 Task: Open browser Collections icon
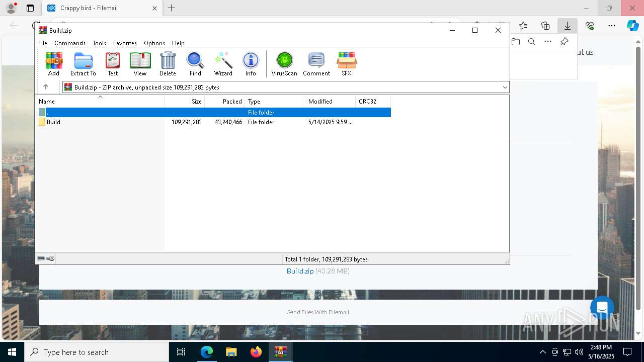click(x=545, y=26)
